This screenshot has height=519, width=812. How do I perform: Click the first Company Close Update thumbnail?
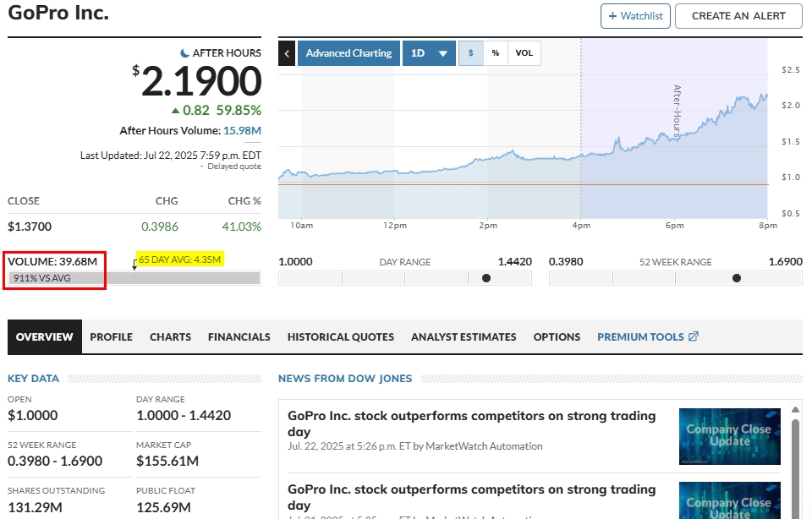729,435
